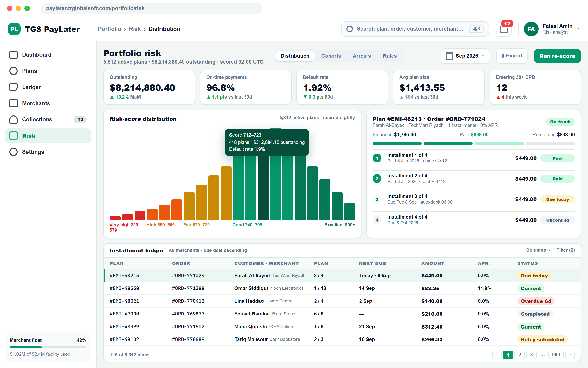Follow the Risk breadcrumb link

pyautogui.click(x=135, y=29)
